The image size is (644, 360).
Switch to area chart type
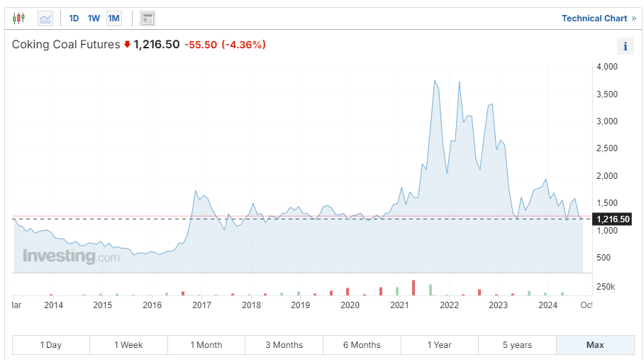45,18
